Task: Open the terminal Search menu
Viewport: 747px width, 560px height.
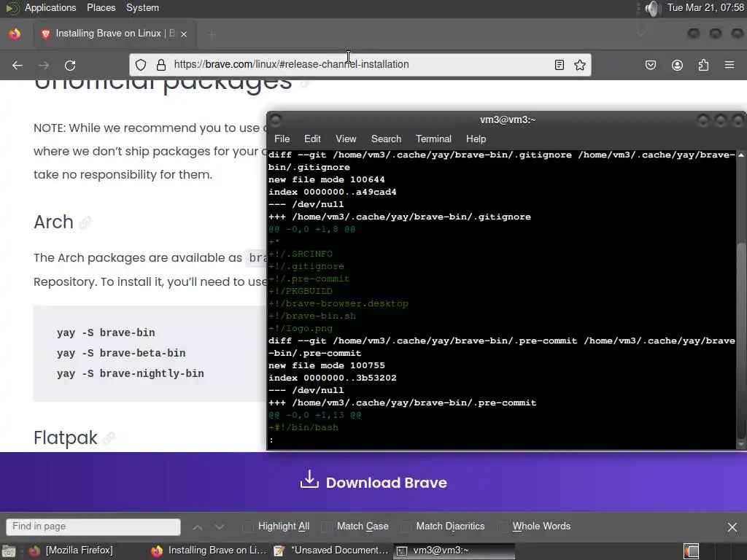Action: click(x=387, y=139)
